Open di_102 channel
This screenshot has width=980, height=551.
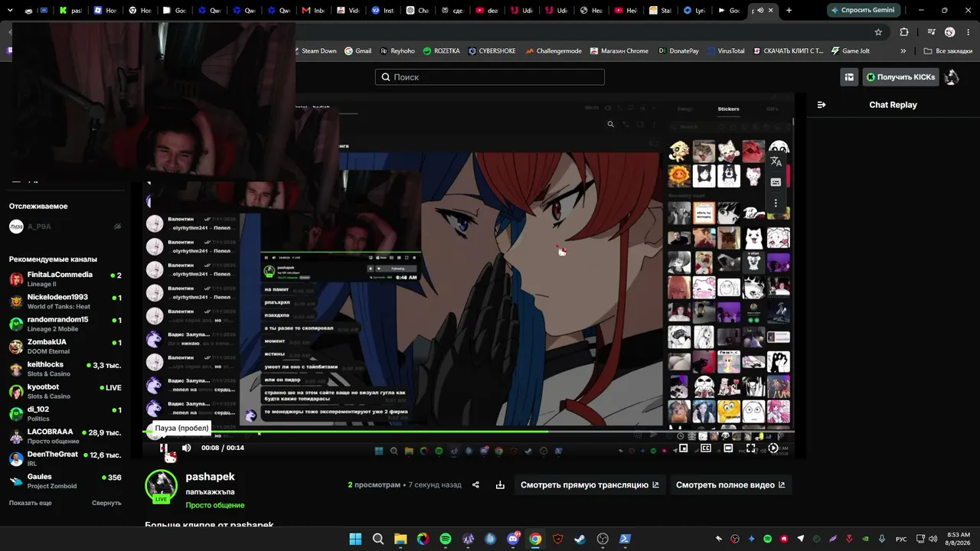click(x=65, y=414)
